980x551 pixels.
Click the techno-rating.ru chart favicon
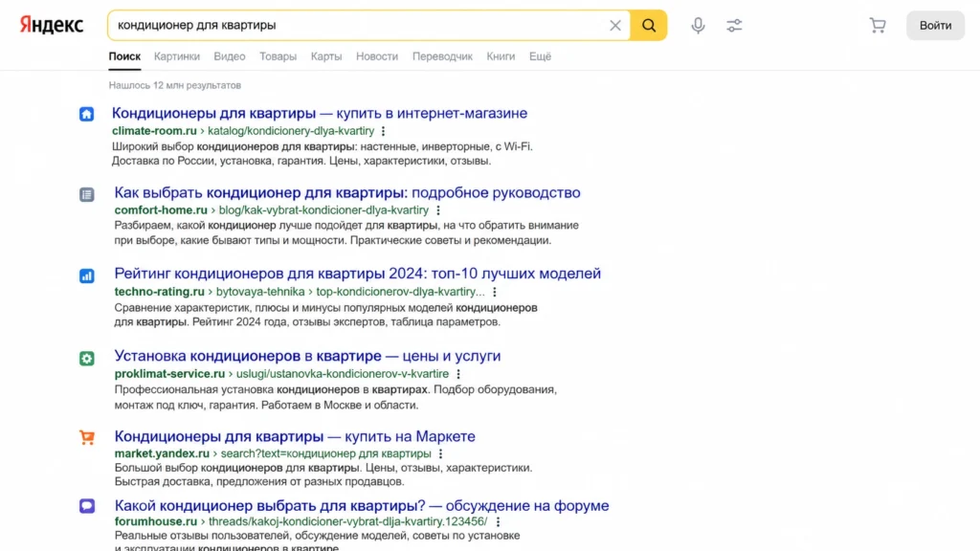[x=87, y=275]
